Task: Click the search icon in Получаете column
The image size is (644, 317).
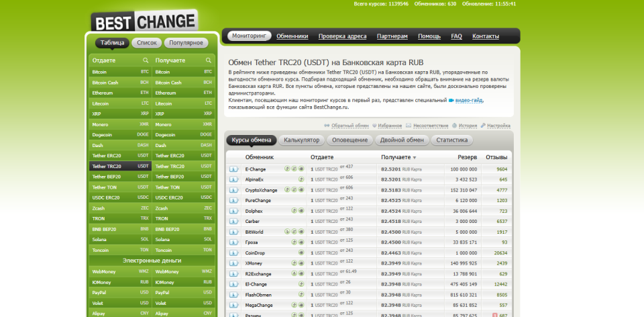Action: point(209,60)
